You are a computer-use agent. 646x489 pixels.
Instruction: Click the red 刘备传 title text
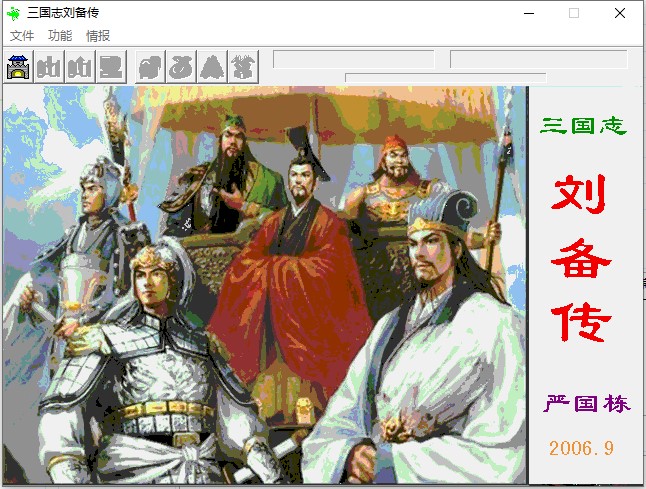(580, 258)
